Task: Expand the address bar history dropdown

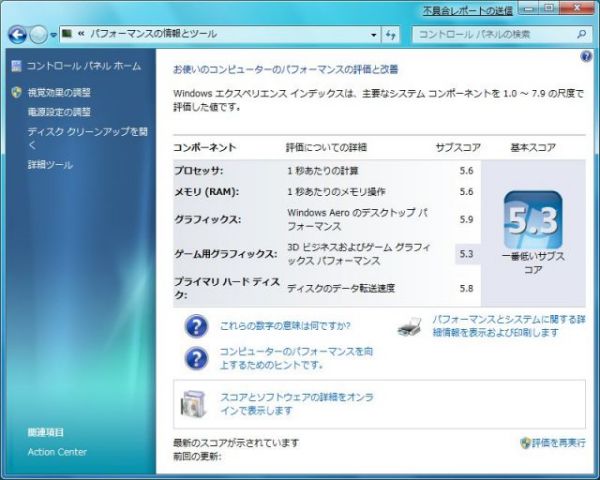Action: (371, 34)
